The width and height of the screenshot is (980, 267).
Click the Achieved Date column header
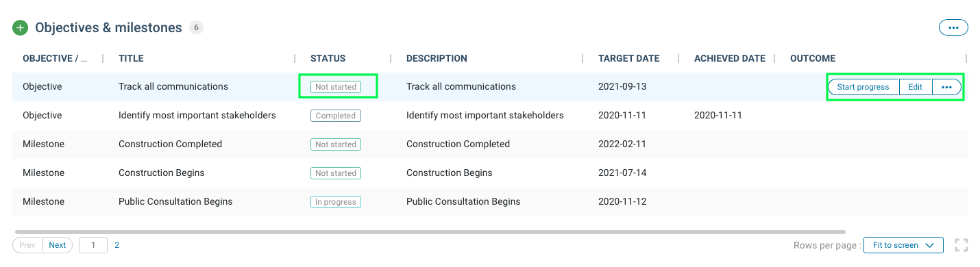(729, 58)
